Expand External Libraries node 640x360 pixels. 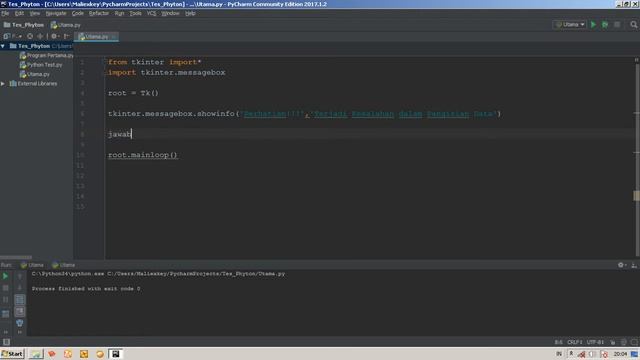tap(3, 84)
